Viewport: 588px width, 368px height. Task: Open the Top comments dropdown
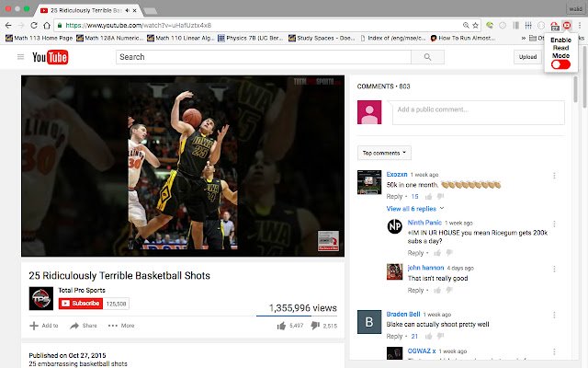[384, 153]
